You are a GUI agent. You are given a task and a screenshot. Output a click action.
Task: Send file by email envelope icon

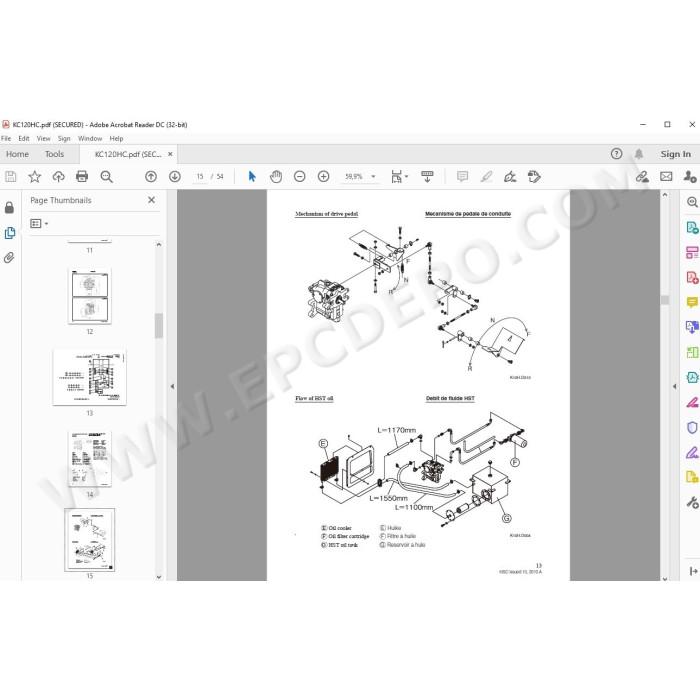tap(666, 177)
